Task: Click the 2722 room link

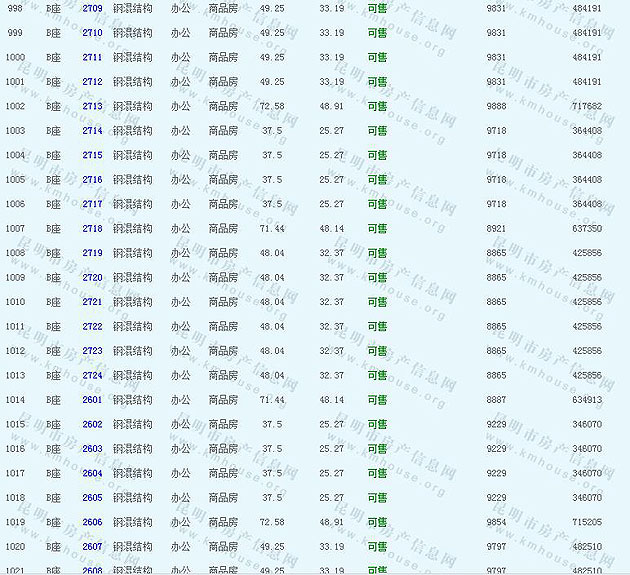Action: 92,327
